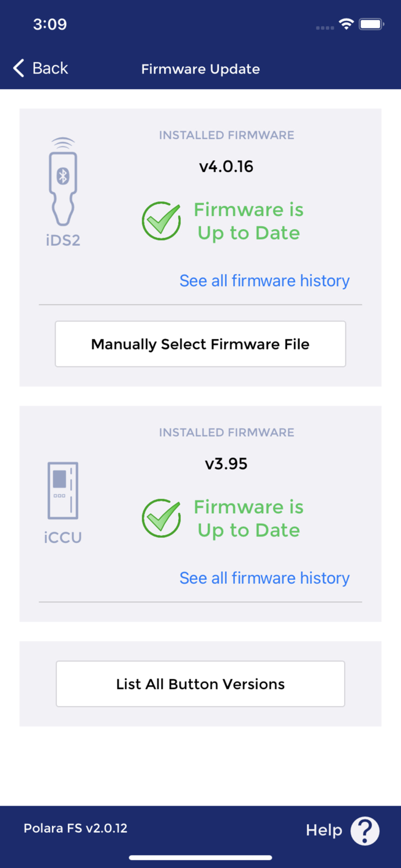Tap the Firmware Update title

tap(201, 69)
